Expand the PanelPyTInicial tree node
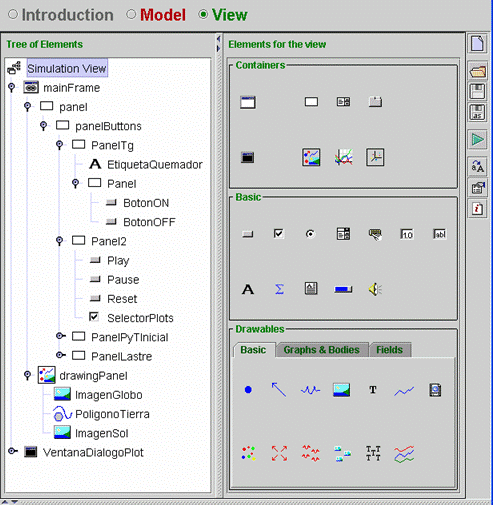Screen dimensions: 493x505 pos(60,336)
